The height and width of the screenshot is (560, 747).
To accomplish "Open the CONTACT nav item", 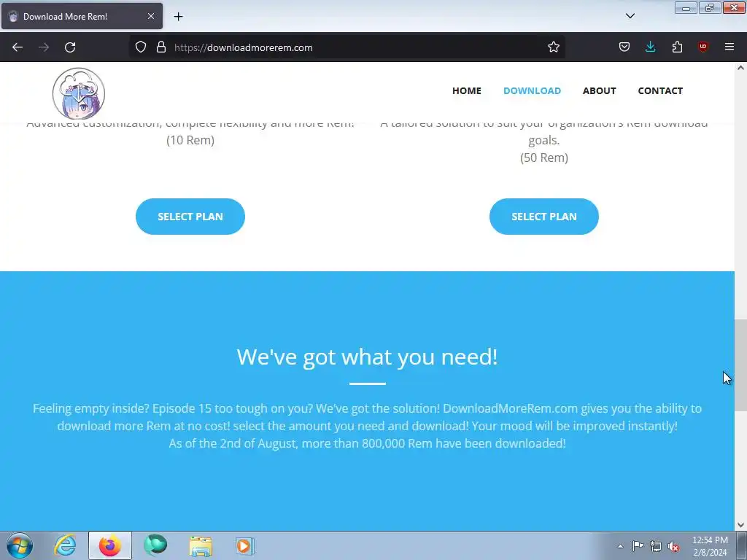I will [660, 90].
